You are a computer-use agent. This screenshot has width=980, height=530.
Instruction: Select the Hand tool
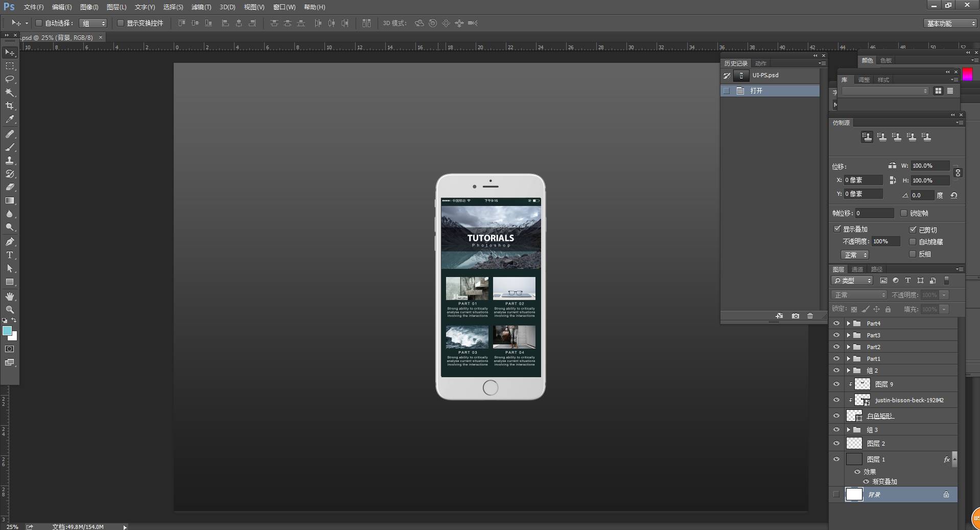tap(10, 296)
